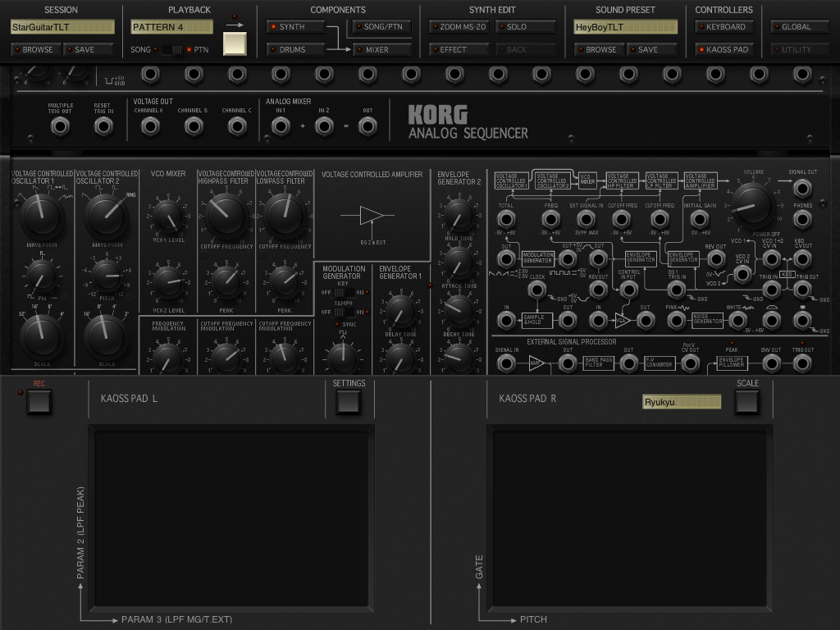Viewport: 840px width, 630px height.
Task: Click the Oscillator 2 PITCH knob
Action: tap(107, 276)
